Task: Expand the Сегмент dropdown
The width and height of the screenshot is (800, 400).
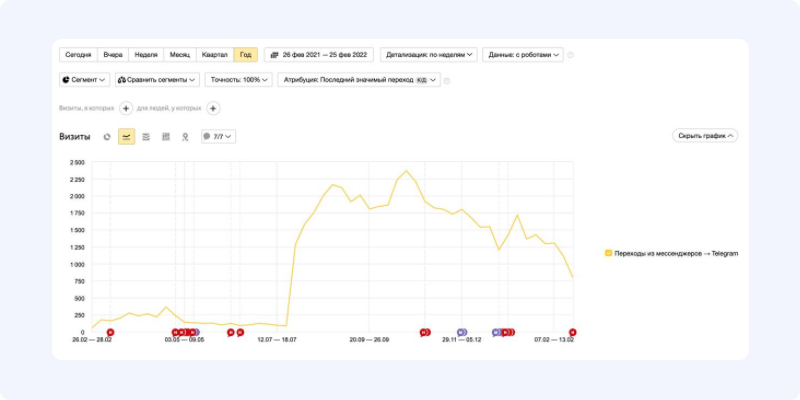Action: 85,80
